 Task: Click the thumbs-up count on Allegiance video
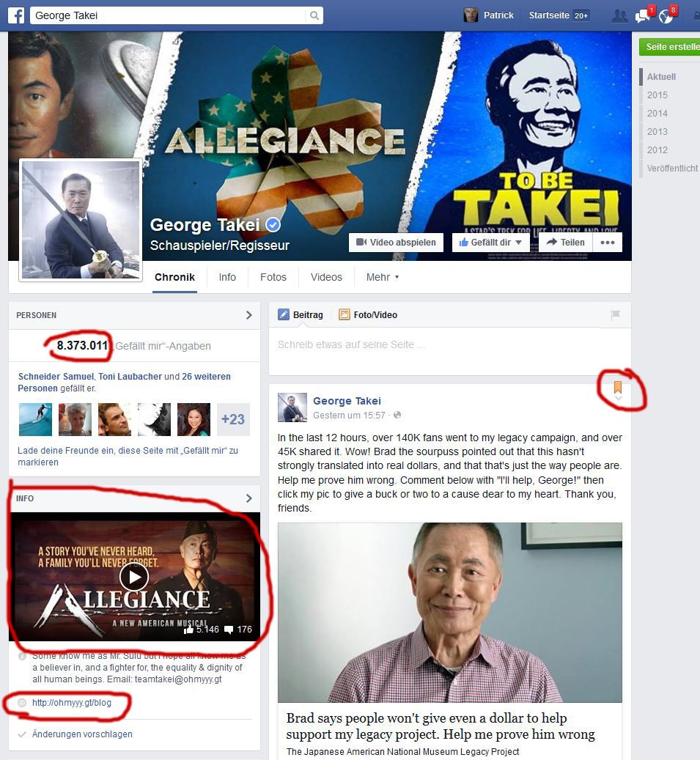pyautogui.click(x=202, y=629)
